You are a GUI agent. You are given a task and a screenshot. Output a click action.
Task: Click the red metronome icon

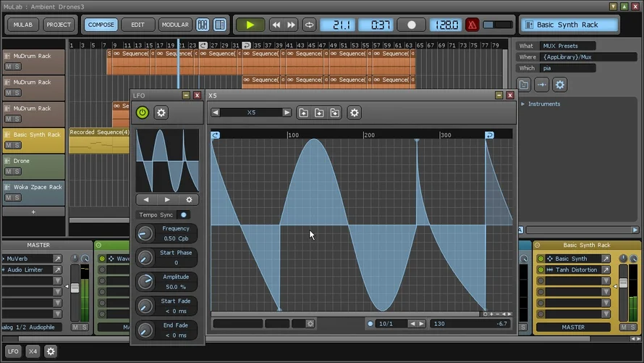[x=472, y=25]
